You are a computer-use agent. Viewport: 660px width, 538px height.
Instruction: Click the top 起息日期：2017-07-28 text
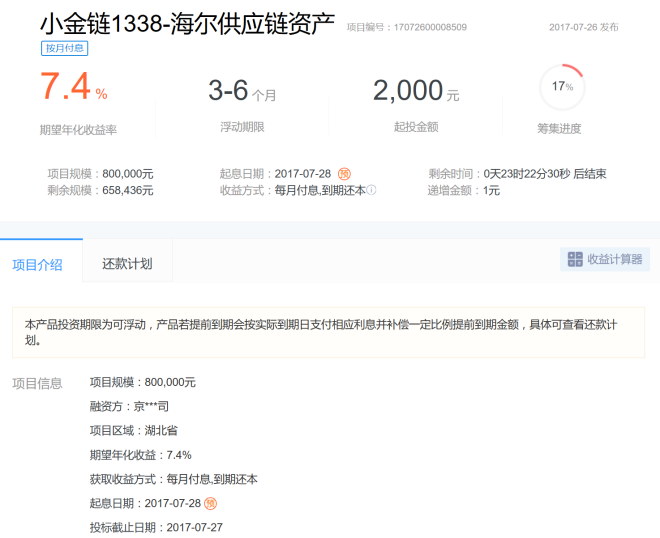point(275,173)
